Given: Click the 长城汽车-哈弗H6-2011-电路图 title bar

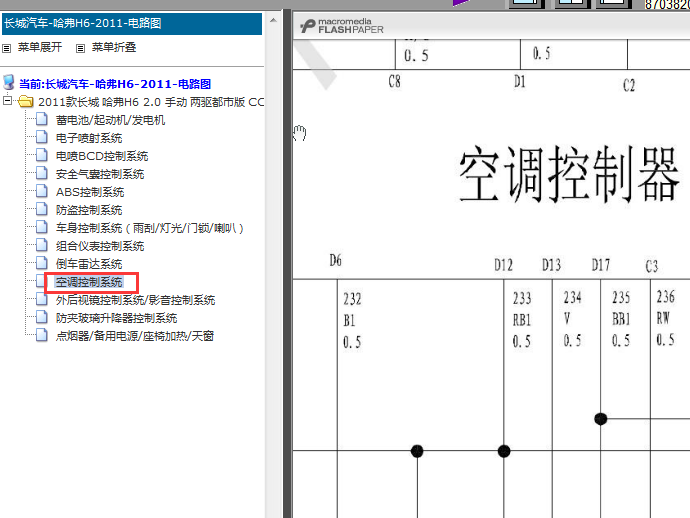Looking at the screenshot, I should coord(132,23).
